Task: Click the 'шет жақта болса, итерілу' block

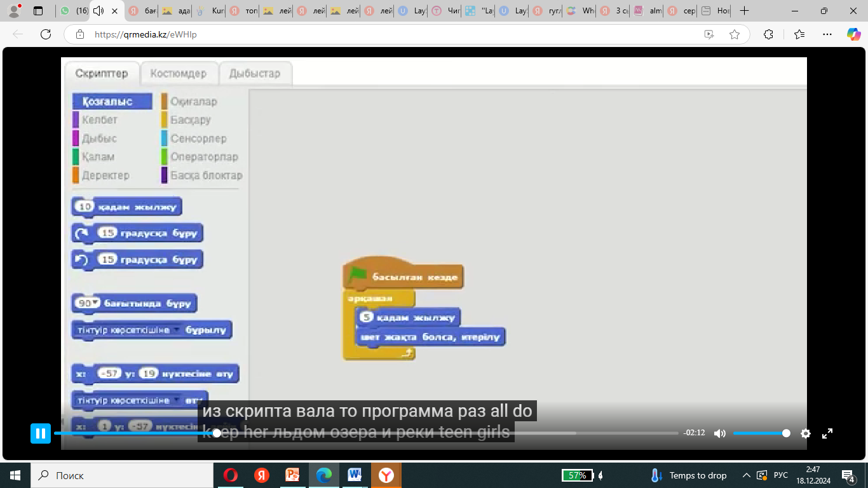Action: [430, 337]
